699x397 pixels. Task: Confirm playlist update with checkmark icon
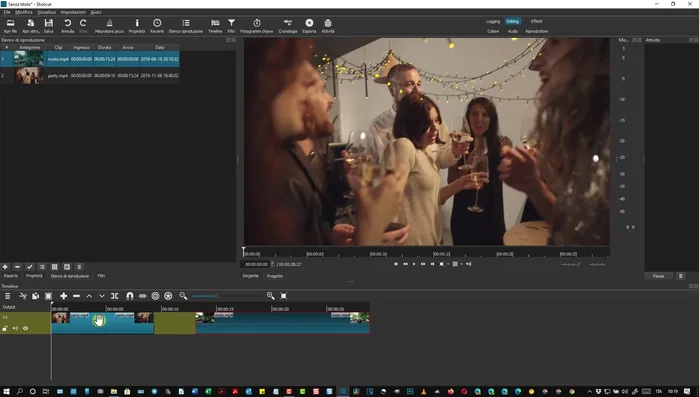coord(30,267)
